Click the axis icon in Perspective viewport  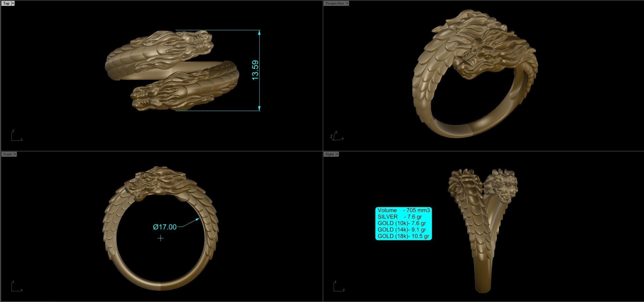336,136
